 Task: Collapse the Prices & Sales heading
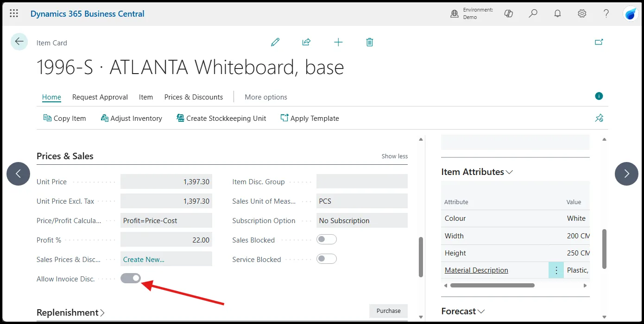pos(65,156)
